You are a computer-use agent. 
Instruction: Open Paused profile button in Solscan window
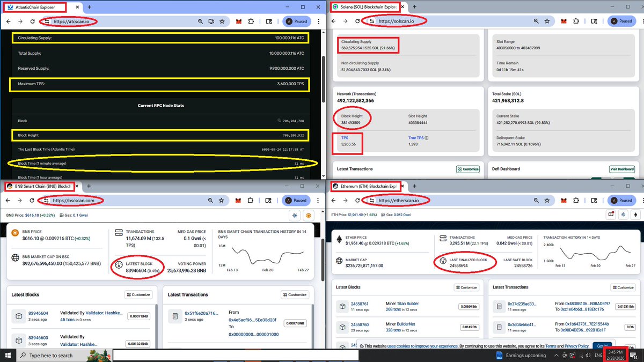pos(622,21)
